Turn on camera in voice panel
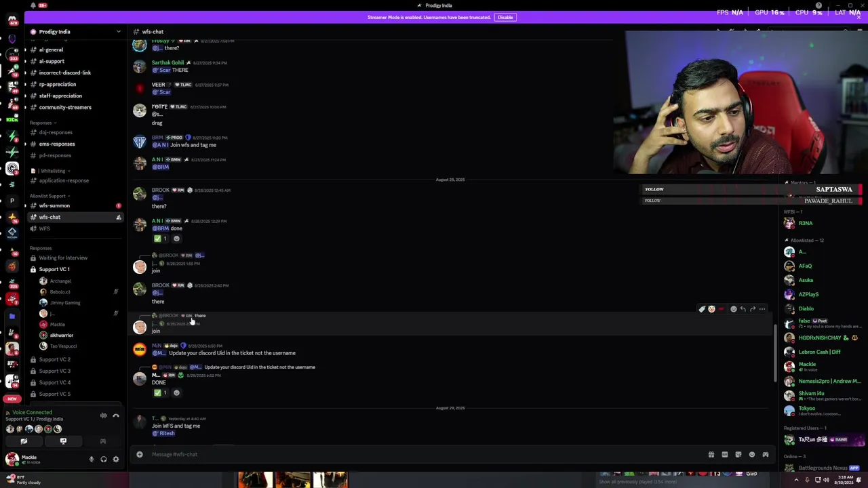868x488 pixels. tap(24, 441)
